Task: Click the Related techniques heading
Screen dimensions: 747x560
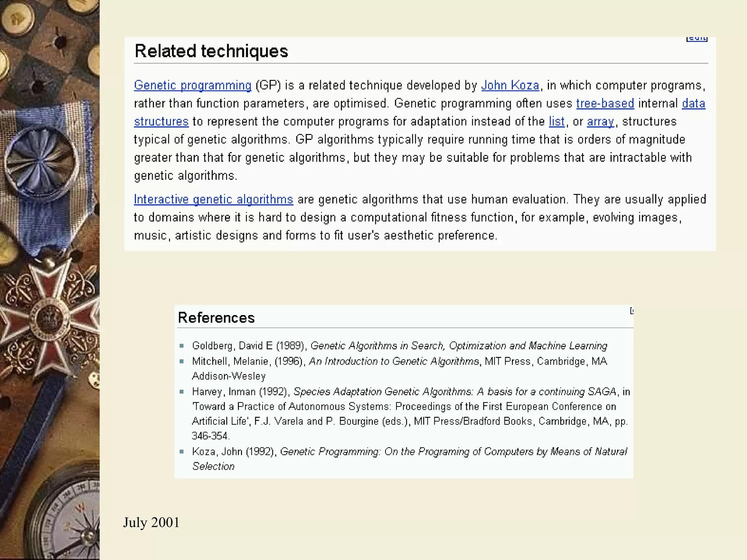Action: coord(211,51)
